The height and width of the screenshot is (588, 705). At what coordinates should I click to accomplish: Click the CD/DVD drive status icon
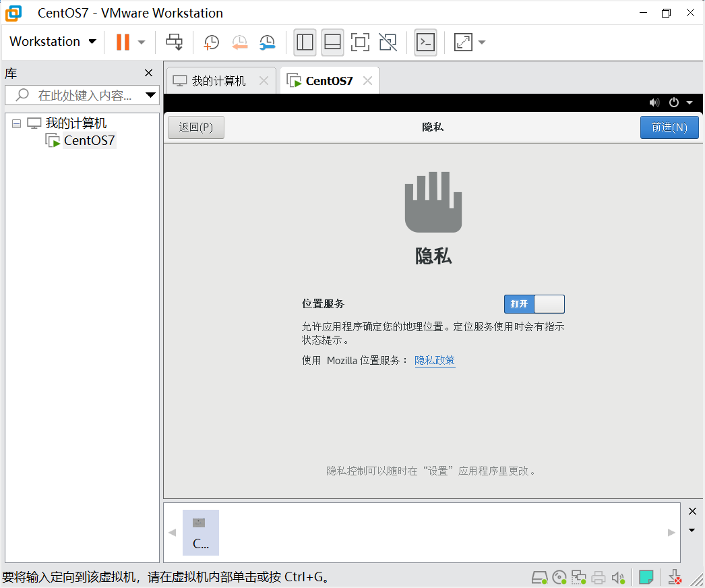point(559,577)
